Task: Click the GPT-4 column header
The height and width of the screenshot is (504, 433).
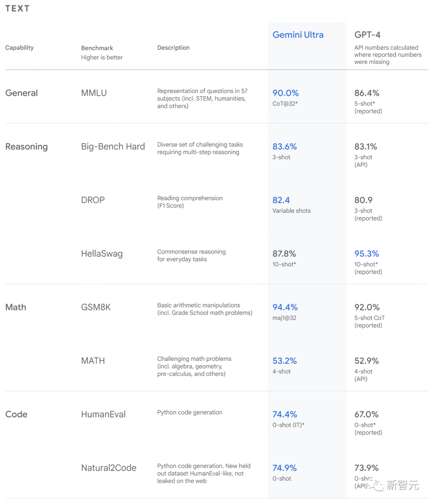Action: (x=367, y=35)
